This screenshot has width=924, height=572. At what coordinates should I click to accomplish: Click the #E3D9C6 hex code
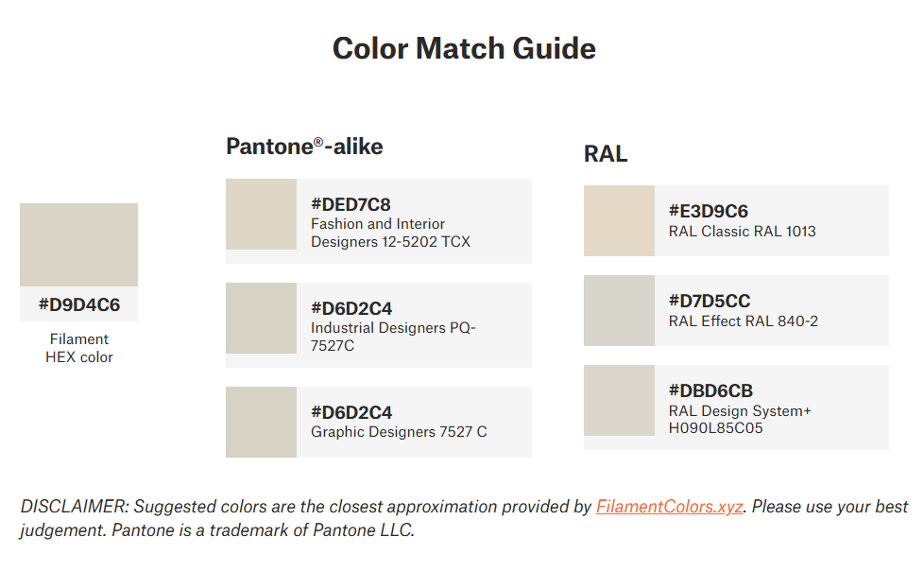[709, 211]
